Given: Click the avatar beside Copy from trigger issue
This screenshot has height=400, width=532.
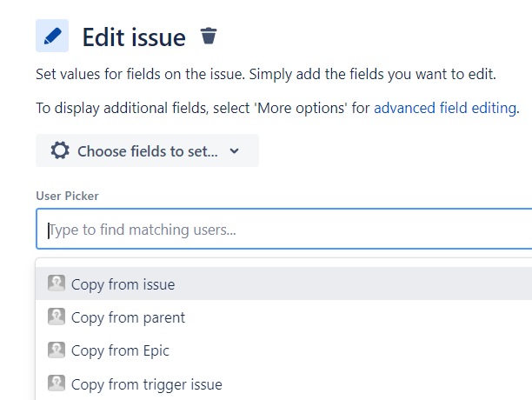Looking at the screenshot, I should pyautogui.click(x=57, y=383).
